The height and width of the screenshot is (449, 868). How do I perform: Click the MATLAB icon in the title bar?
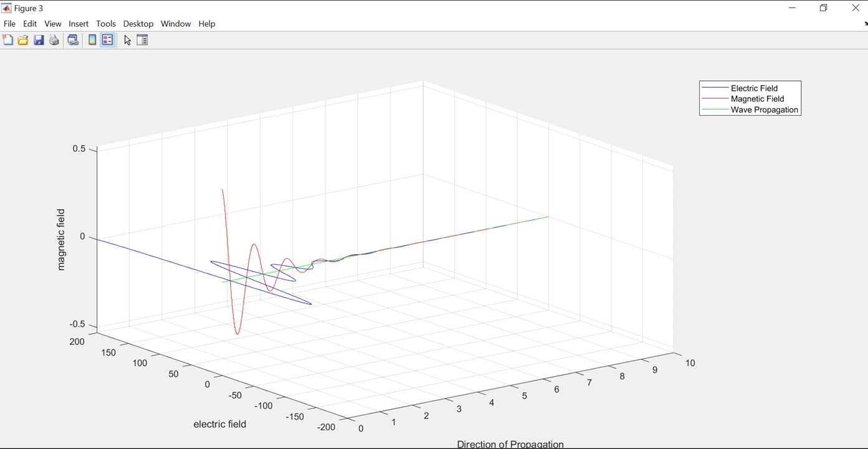(6, 7)
